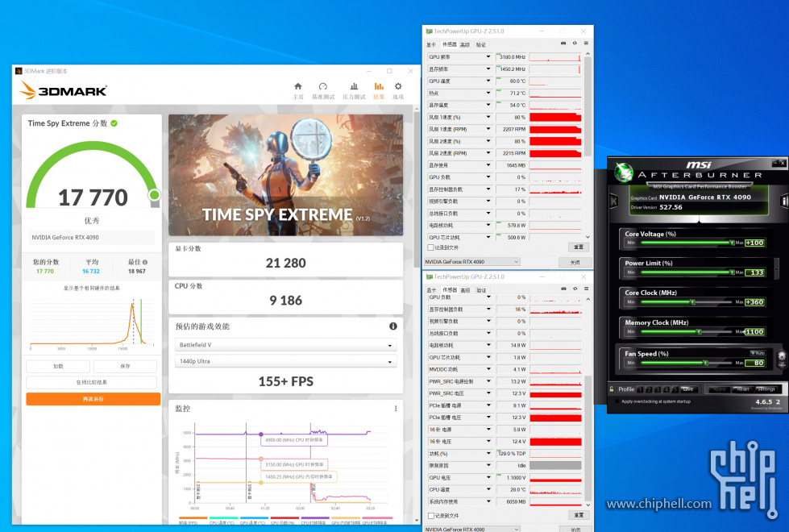789x532 pixels.
Task: Click the info icon beside 预估的游戏效能
Action: [x=393, y=326]
